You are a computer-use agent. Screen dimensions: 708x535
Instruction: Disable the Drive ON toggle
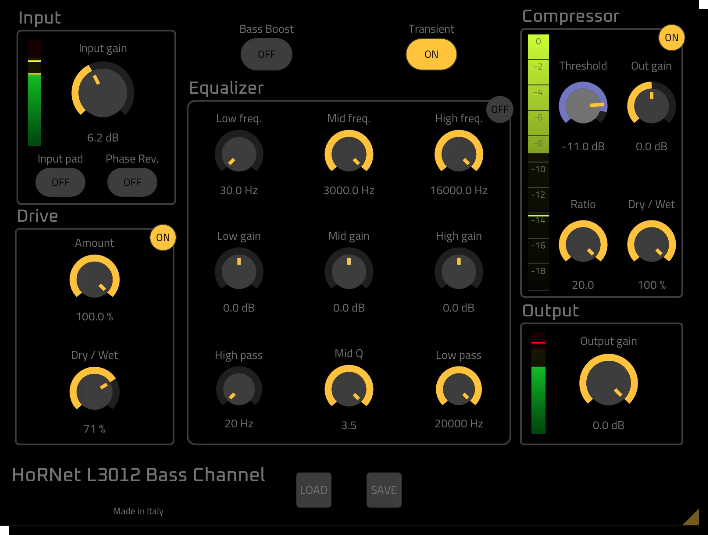(x=163, y=237)
